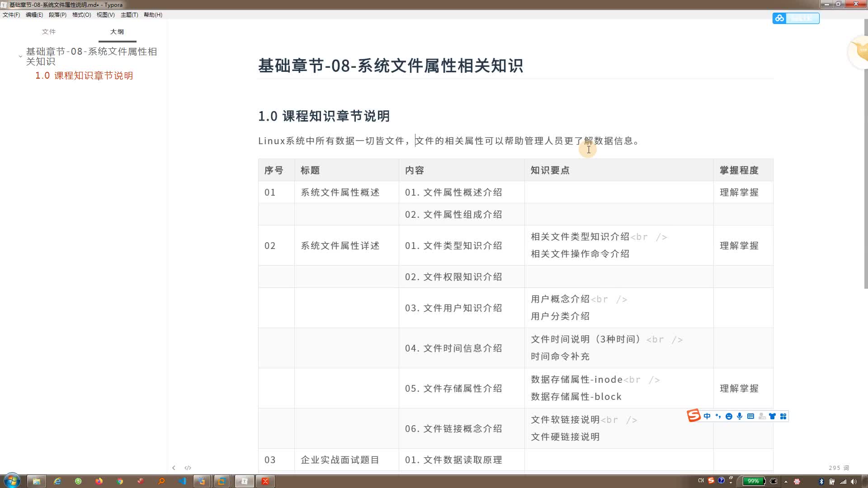Click the document title 基础章节-08-系统文件属性相关知识
The image size is (868, 488).
coord(391,66)
